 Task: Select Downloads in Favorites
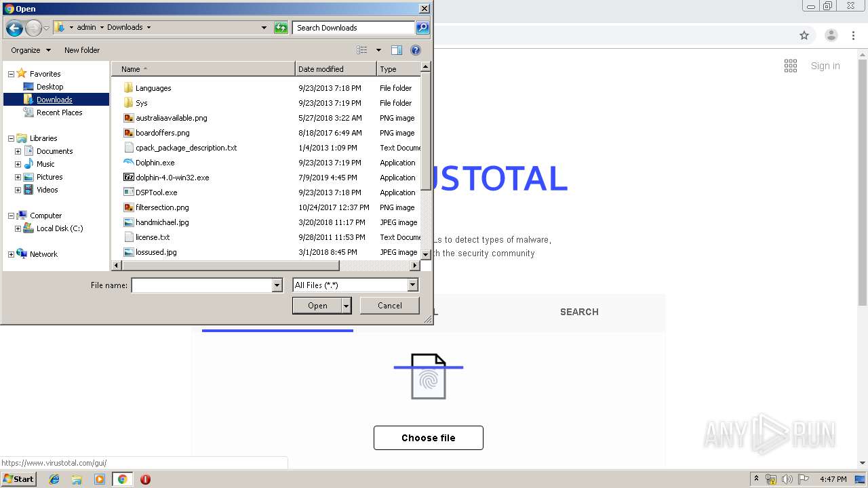pyautogui.click(x=54, y=100)
